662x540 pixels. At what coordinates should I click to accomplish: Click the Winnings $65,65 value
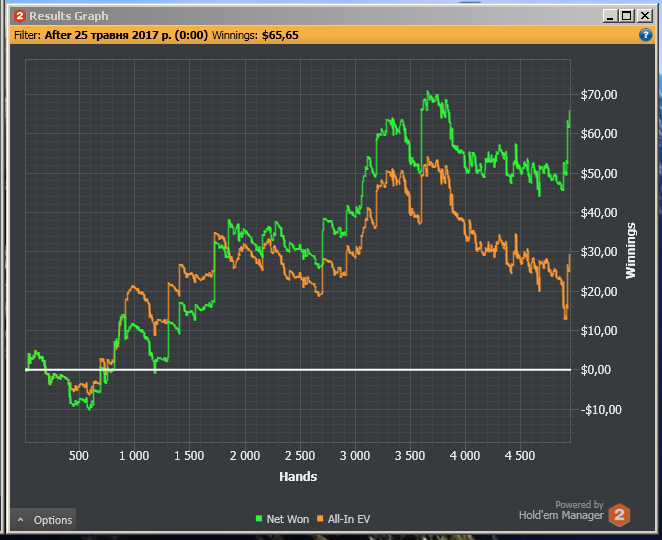pyautogui.click(x=280, y=35)
